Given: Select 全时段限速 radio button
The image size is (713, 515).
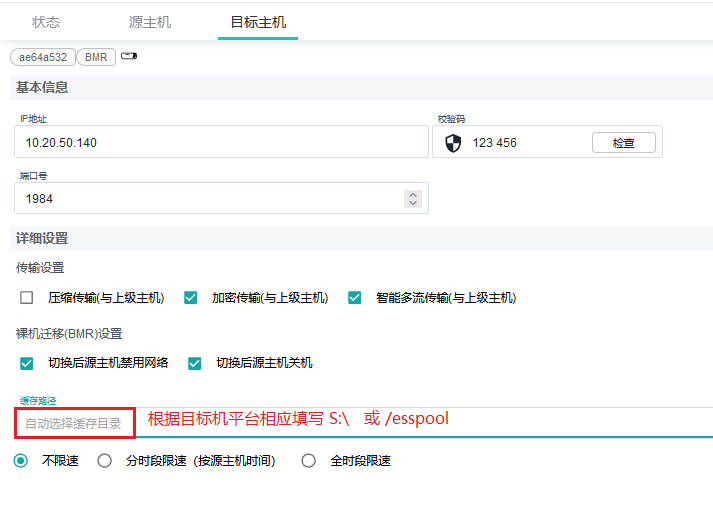Looking at the screenshot, I should tap(309, 461).
